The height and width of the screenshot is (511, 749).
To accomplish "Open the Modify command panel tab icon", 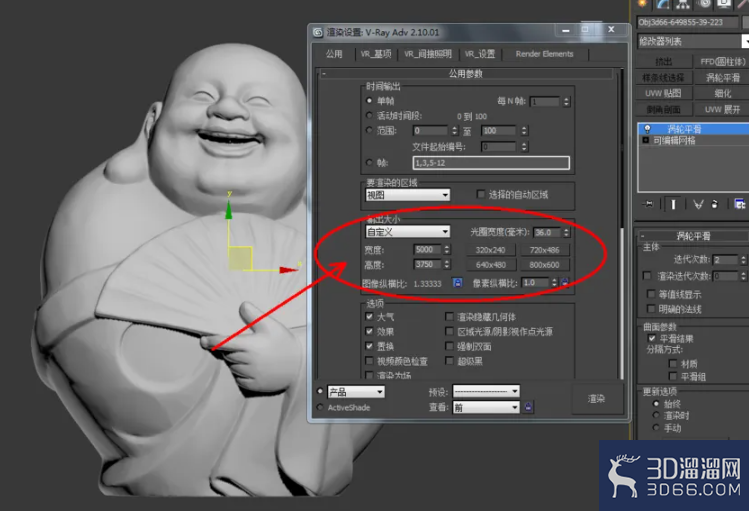I will [x=663, y=4].
